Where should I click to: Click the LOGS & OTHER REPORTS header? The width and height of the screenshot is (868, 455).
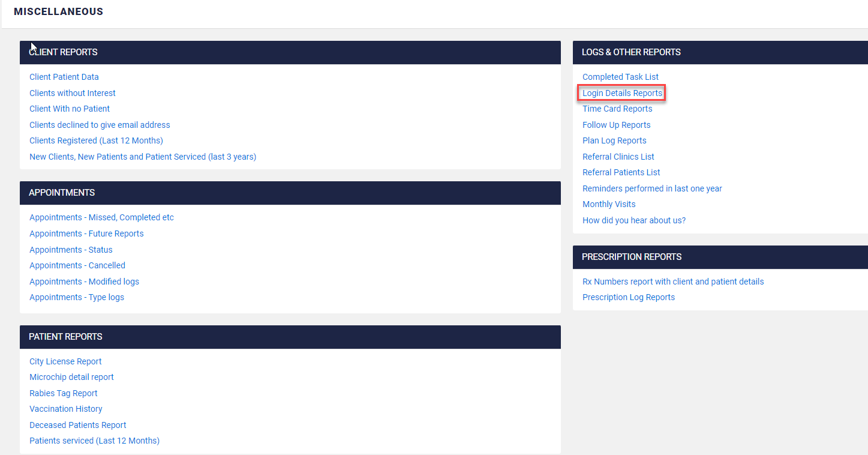click(x=720, y=52)
